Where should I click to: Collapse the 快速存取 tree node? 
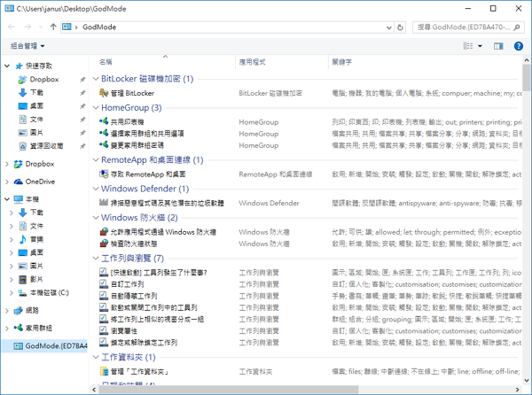pos(7,66)
